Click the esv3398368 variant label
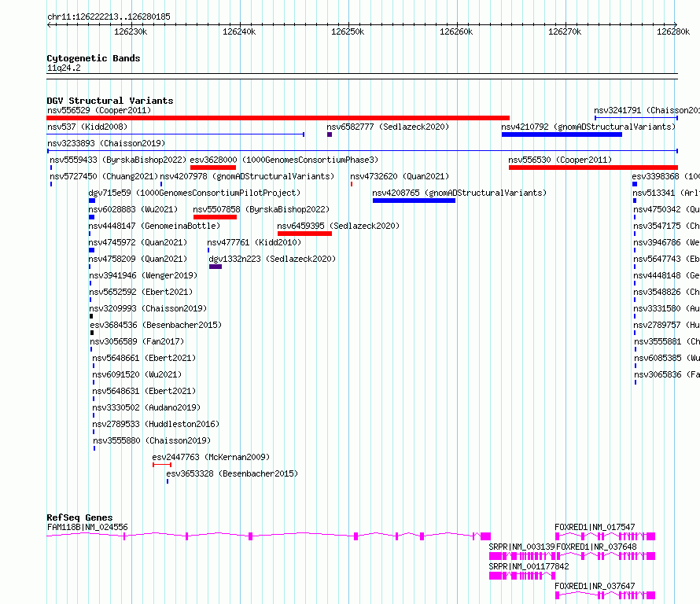This screenshot has width=700, height=604. [665, 176]
